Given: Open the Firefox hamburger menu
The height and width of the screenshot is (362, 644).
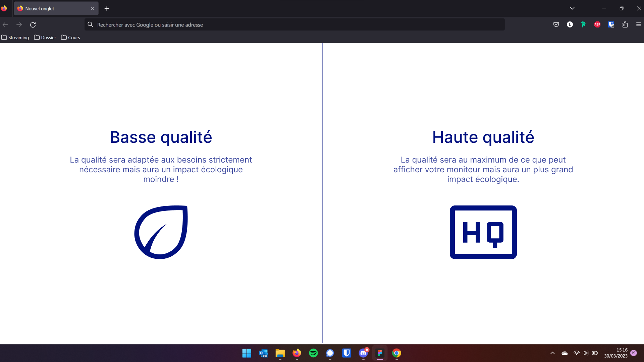Looking at the screenshot, I should click(638, 24).
